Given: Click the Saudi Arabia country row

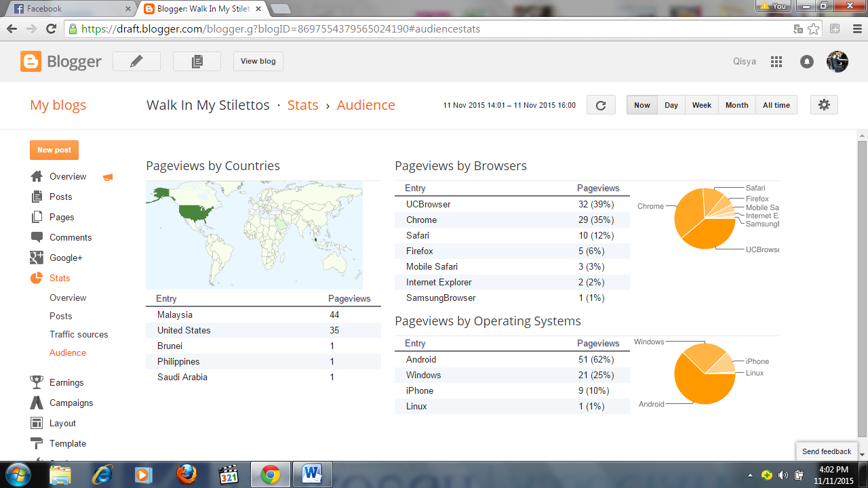Looking at the screenshot, I should (x=263, y=377).
